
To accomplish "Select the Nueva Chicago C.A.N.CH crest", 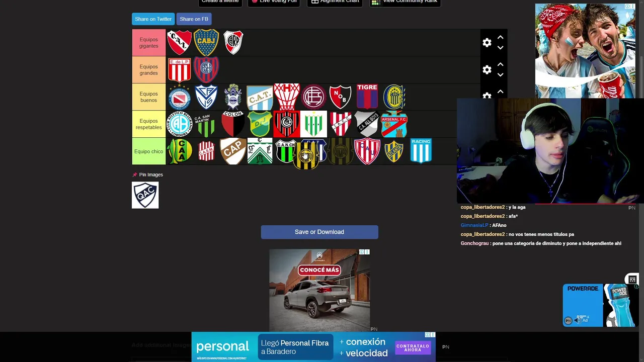I will click(x=285, y=151).
